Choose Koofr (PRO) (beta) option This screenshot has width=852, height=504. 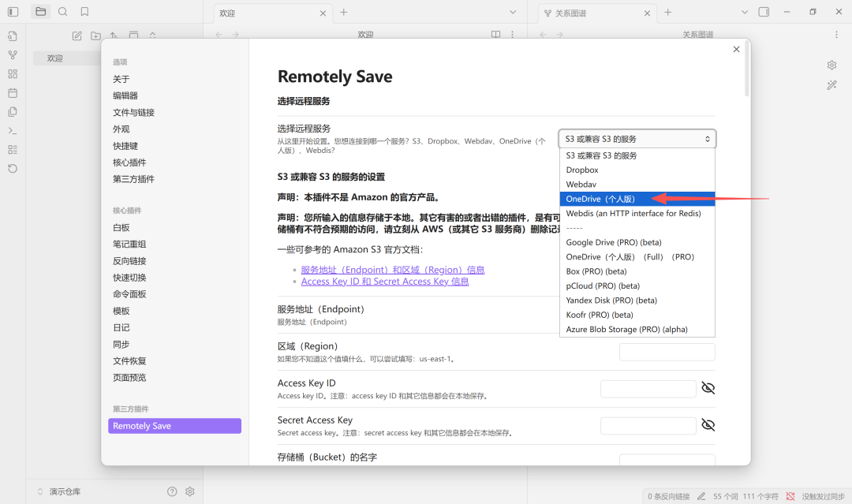click(637, 315)
